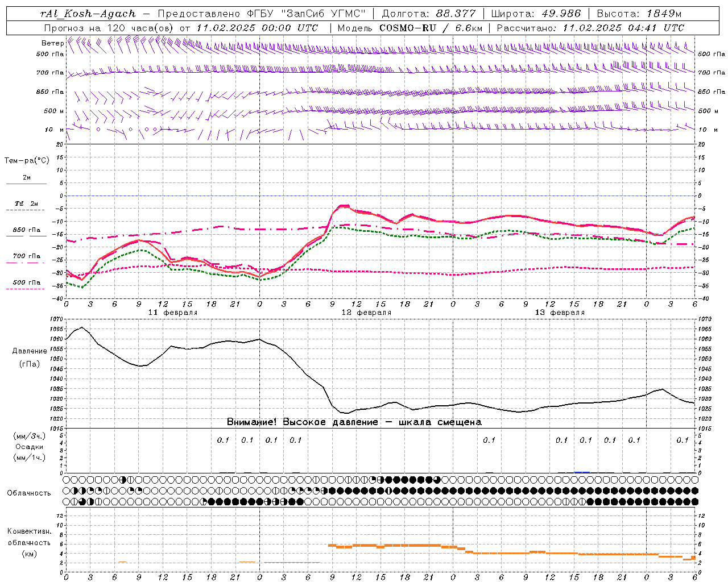Click the Прогноз на 120 часа(ов) text
The image size is (728, 582).
109,27
